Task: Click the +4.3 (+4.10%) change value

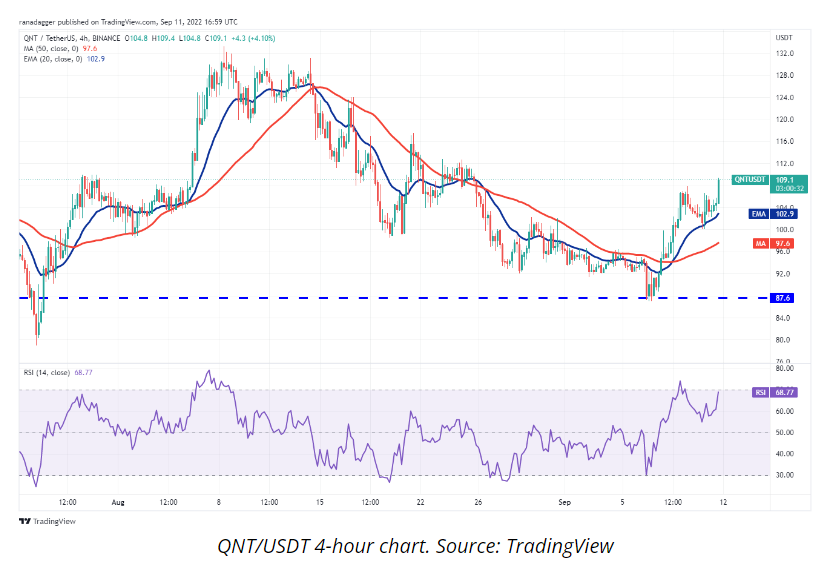Action: point(253,38)
